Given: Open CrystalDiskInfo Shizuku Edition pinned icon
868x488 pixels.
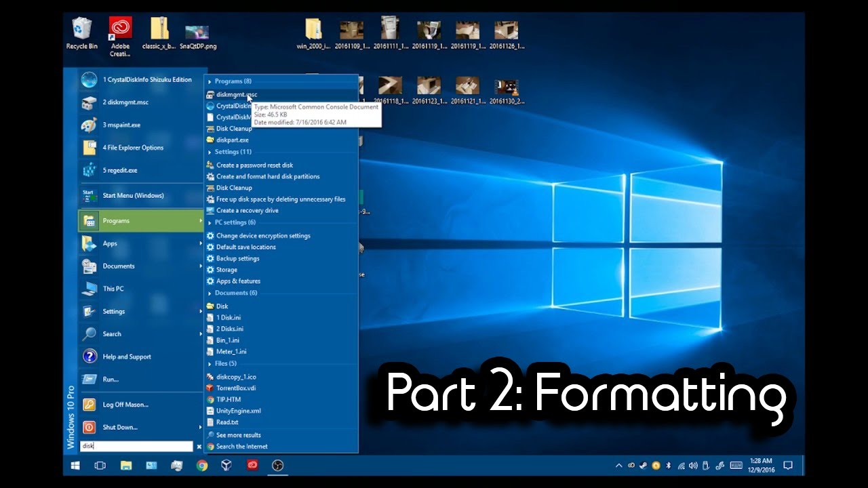Looking at the screenshot, I should coord(89,79).
